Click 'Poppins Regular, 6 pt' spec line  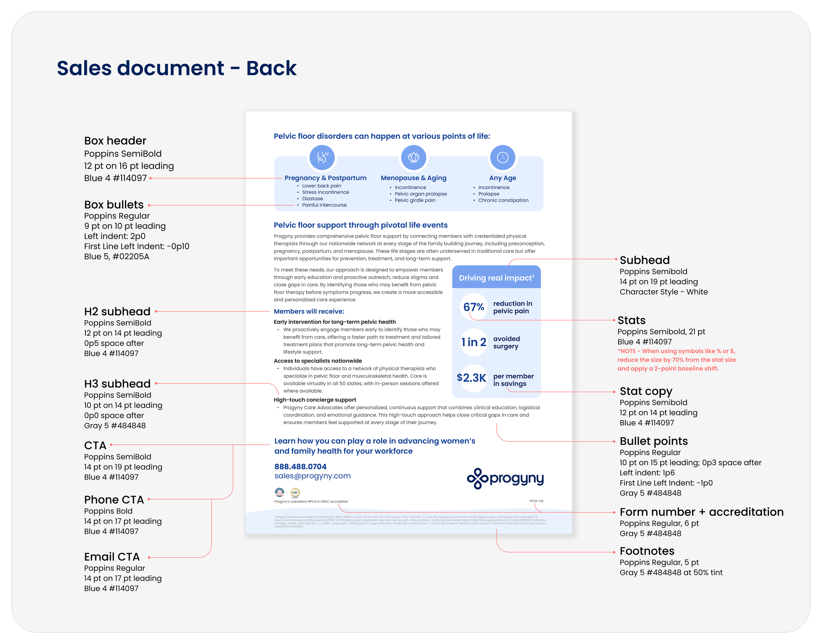click(659, 523)
